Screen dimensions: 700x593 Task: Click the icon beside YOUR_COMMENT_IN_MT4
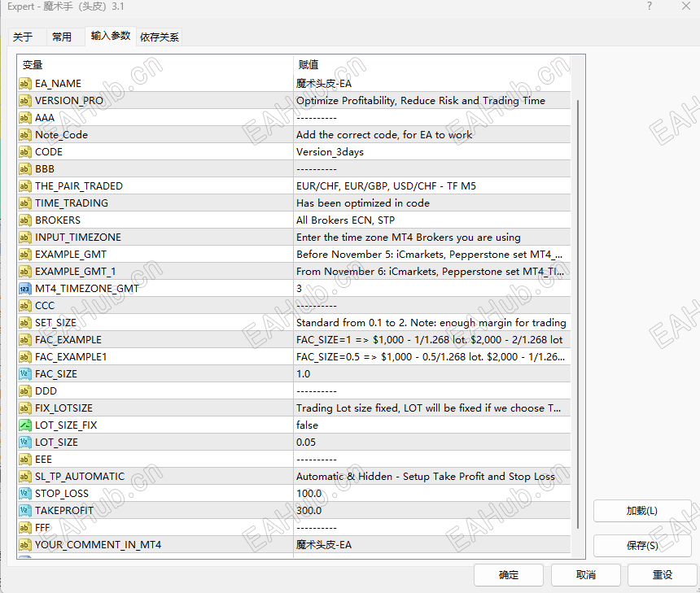[25, 545]
